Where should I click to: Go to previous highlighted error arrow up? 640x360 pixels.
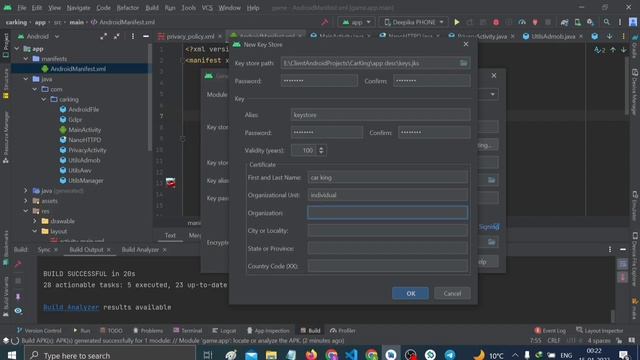point(613,50)
